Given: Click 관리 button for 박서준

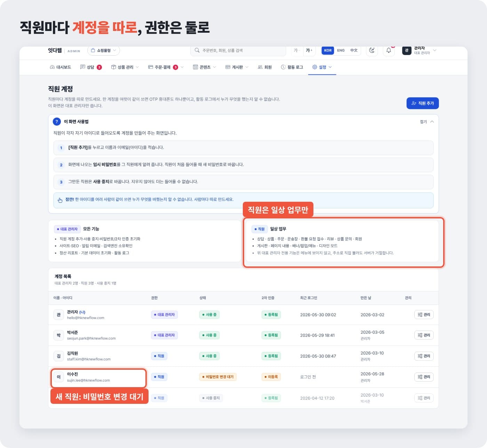Looking at the screenshot, I should click(x=424, y=335).
